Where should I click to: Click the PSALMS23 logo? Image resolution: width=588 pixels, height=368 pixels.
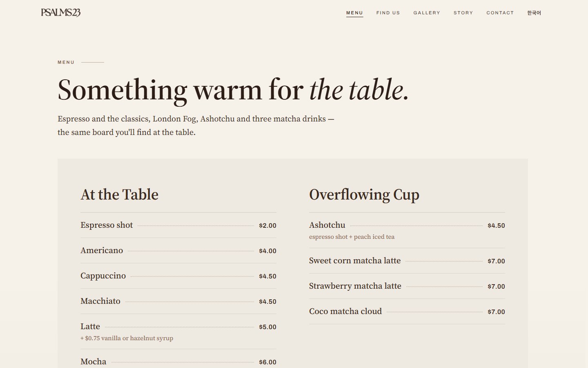[61, 13]
